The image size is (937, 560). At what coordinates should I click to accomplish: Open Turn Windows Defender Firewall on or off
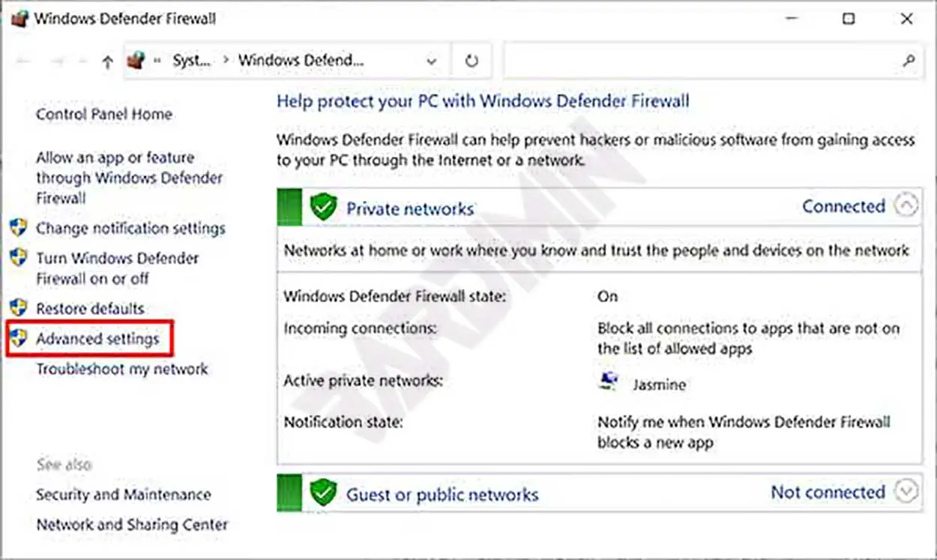click(117, 268)
